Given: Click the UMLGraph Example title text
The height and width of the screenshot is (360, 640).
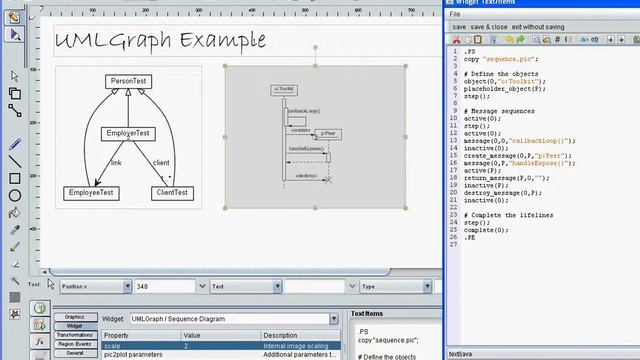Looking at the screenshot, I should pyautogui.click(x=160, y=41).
